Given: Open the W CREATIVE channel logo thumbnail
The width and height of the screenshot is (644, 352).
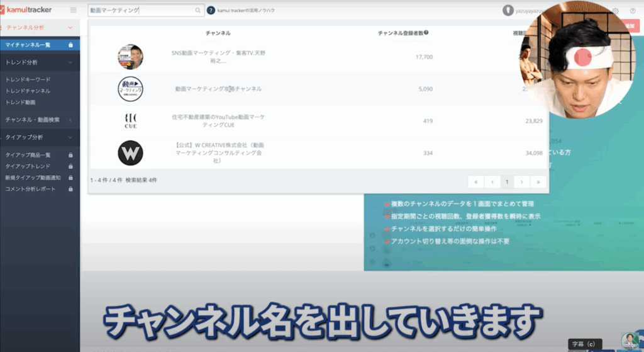Looking at the screenshot, I should [130, 153].
